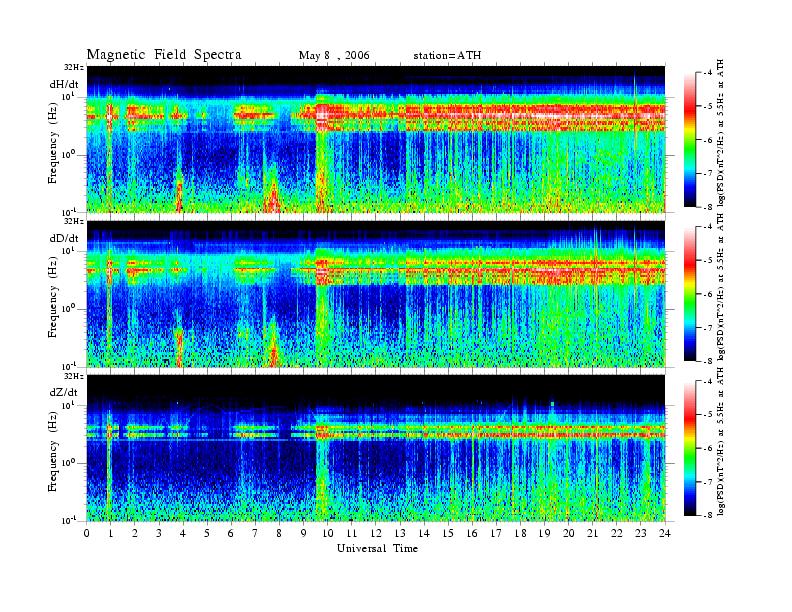This screenshot has height=612, width=792.
Task: Click the dZ/dt panel label
Action: click(64, 392)
